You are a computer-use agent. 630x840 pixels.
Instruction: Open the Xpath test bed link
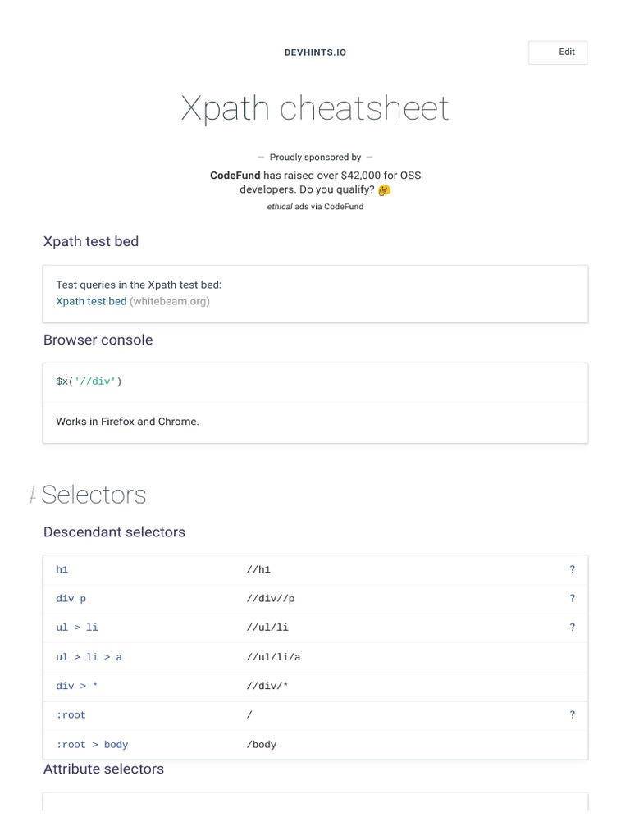91,301
